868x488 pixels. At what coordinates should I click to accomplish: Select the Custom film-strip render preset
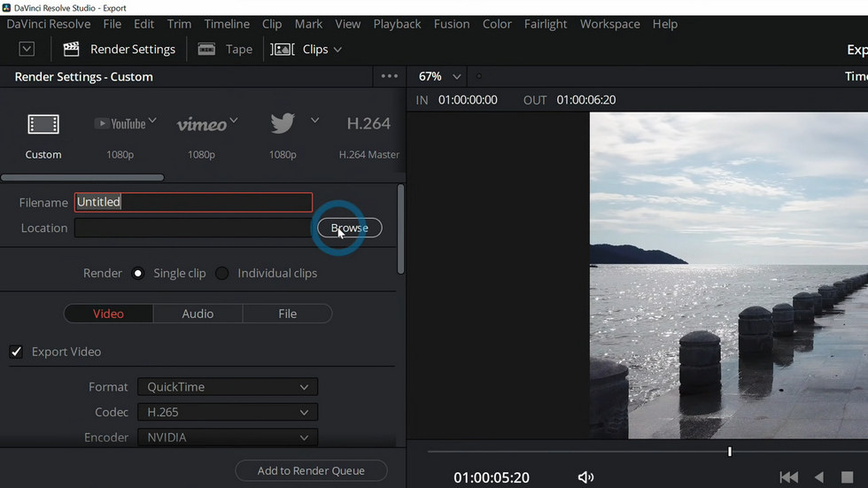43,124
